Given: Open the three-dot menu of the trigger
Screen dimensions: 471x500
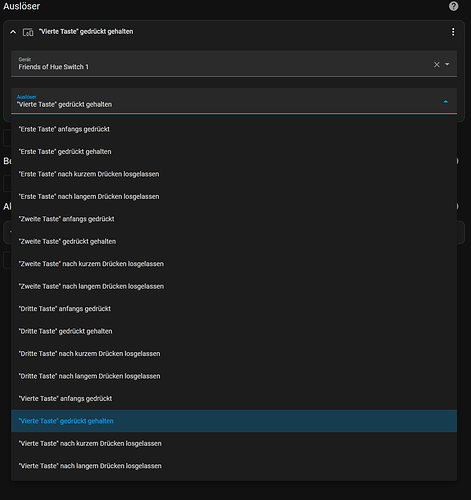Looking at the screenshot, I should 453,32.
